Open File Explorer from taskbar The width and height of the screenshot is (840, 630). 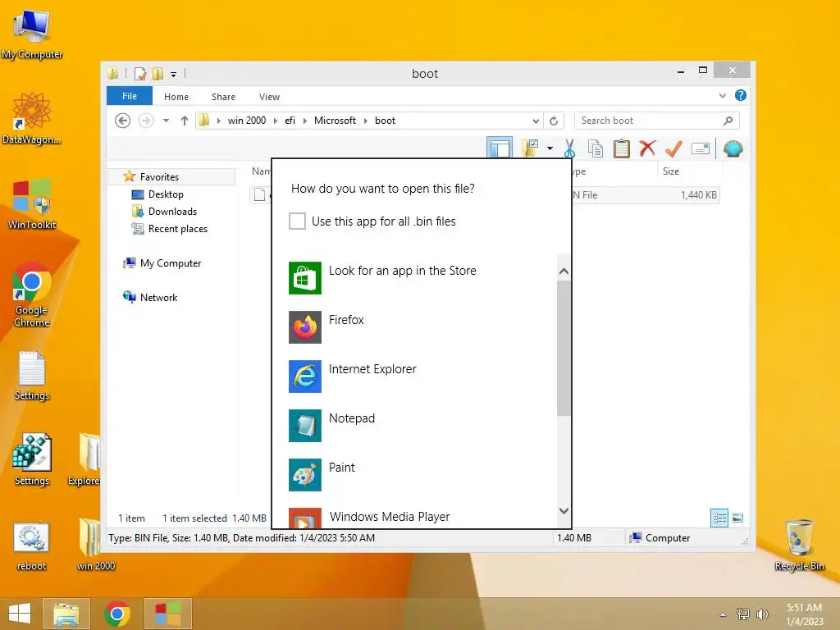click(66, 614)
